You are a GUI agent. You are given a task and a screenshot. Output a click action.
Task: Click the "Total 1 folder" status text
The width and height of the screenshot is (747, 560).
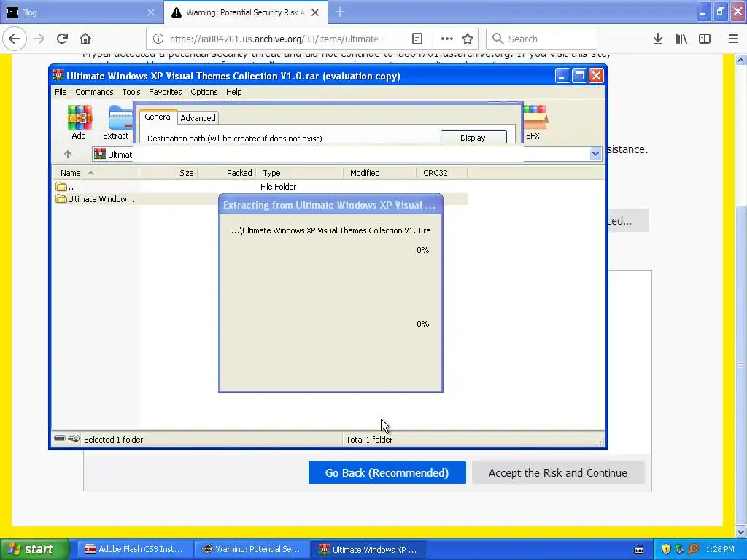[369, 440]
